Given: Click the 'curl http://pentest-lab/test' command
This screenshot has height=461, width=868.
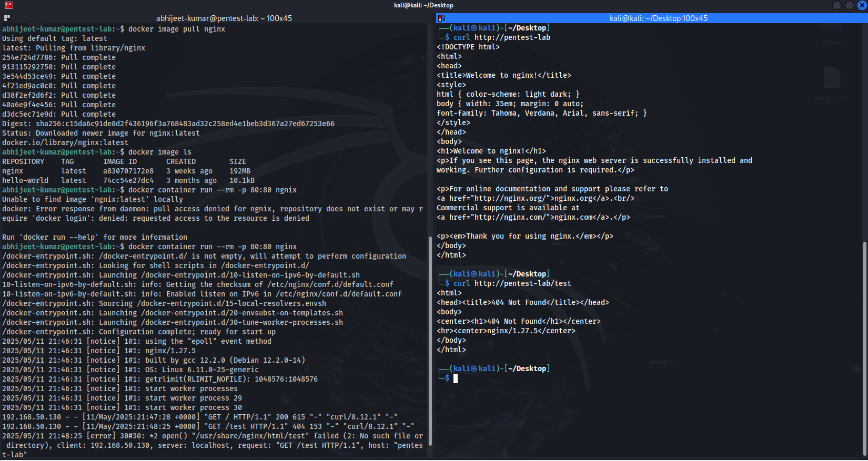Looking at the screenshot, I should [512, 283].
